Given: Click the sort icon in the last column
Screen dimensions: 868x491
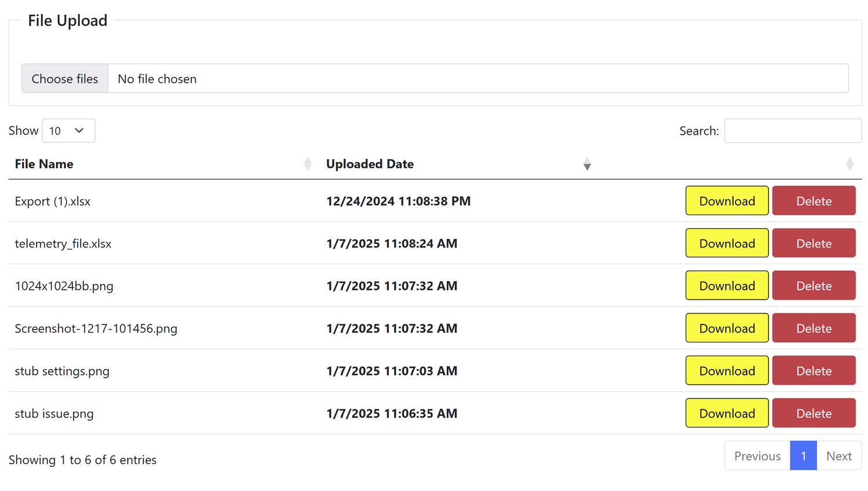Looking at the screenshot, I should 849,164.
